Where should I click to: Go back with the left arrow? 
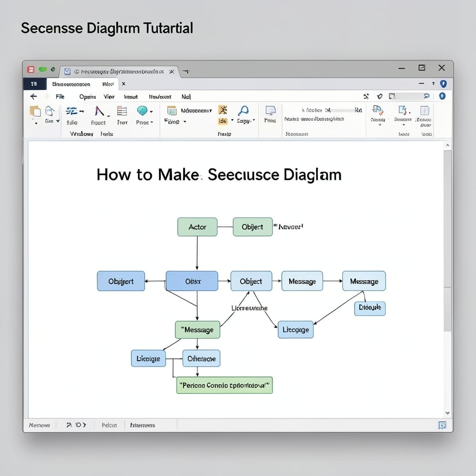33,97
